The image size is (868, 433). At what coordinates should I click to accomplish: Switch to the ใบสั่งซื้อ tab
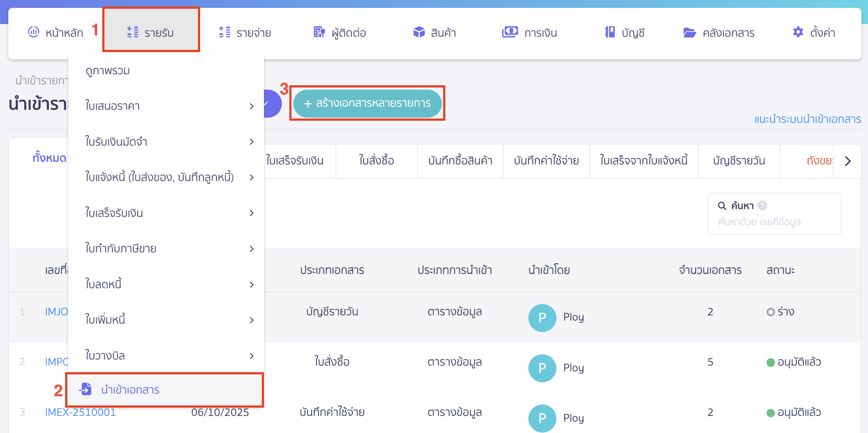coord(376,161)
